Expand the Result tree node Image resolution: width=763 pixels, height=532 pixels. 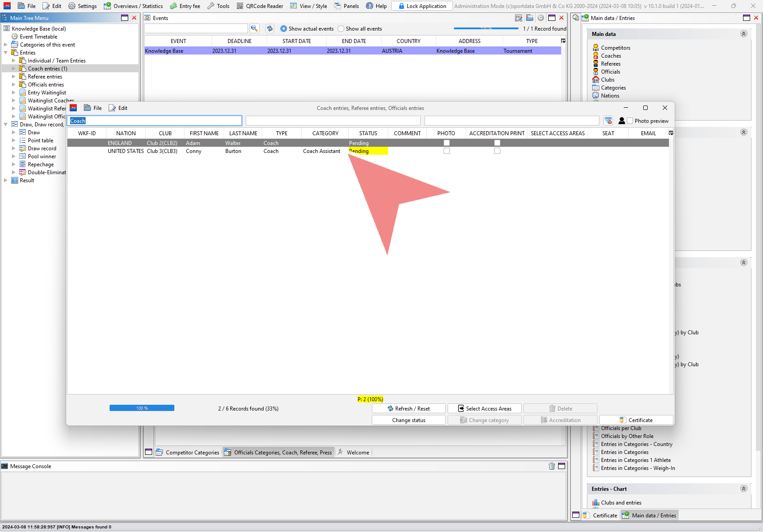click(6, 180)
